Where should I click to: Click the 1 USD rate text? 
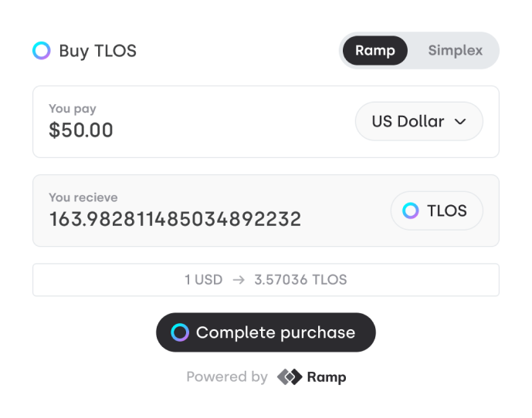pos(203,280)
